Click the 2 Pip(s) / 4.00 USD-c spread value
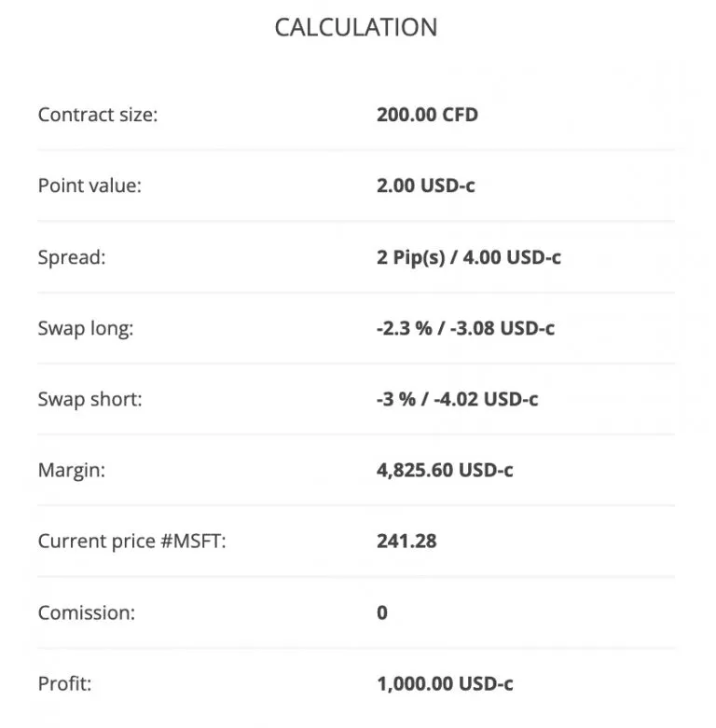This screenshot has width=716, height=728. (x=468, y=257)
